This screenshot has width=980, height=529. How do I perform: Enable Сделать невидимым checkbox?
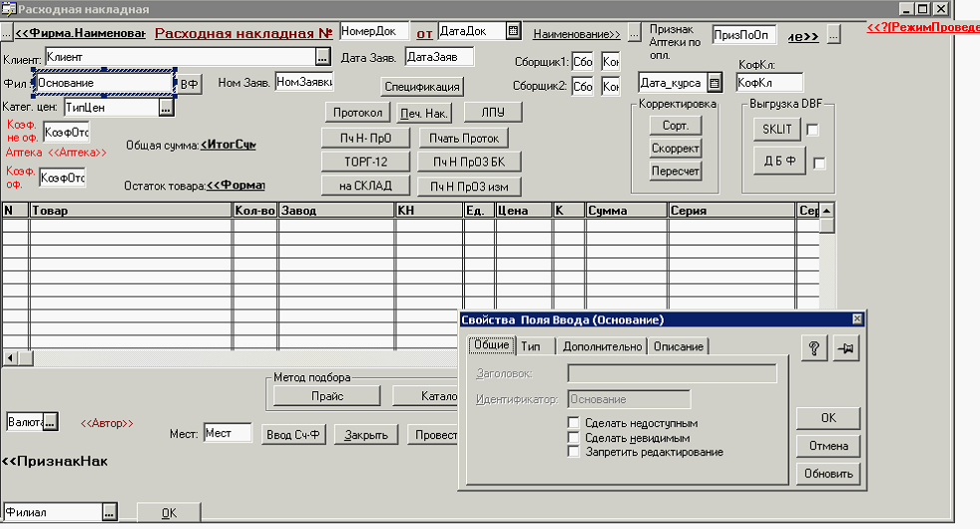(x=573, y=437)
